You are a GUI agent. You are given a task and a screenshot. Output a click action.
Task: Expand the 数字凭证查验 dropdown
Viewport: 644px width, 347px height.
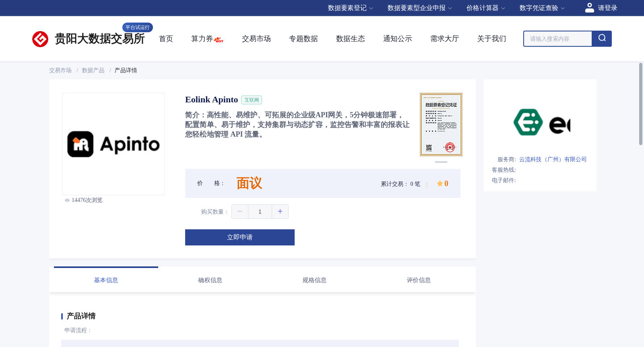coord(542,8)
